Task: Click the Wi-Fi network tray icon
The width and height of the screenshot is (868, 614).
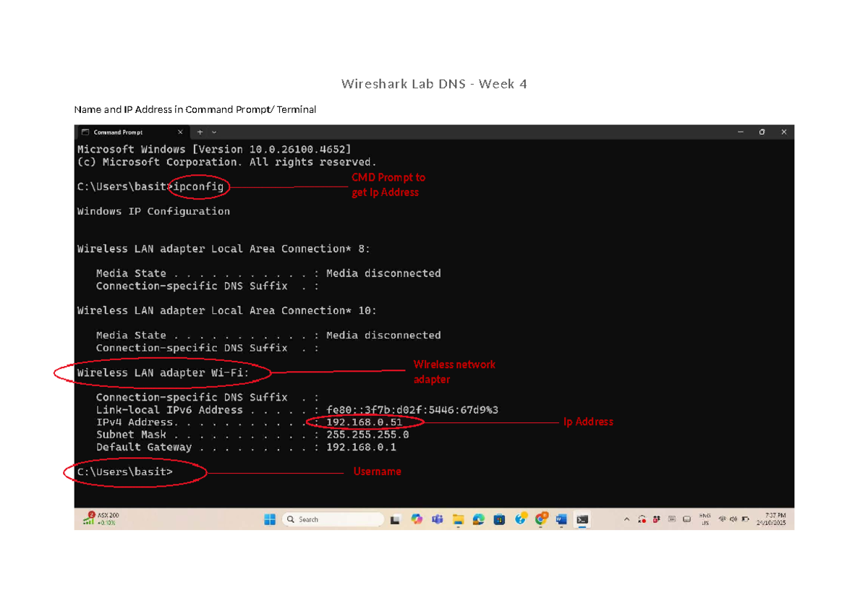Action: pos(722,519)
